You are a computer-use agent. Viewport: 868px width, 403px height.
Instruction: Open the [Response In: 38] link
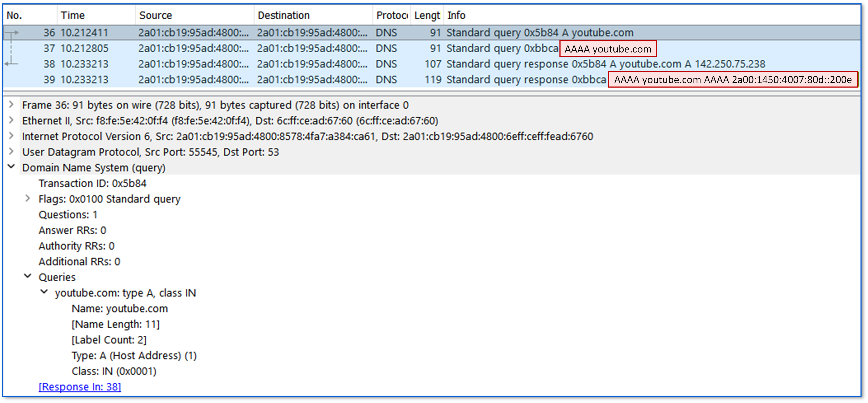coord(79,387)
